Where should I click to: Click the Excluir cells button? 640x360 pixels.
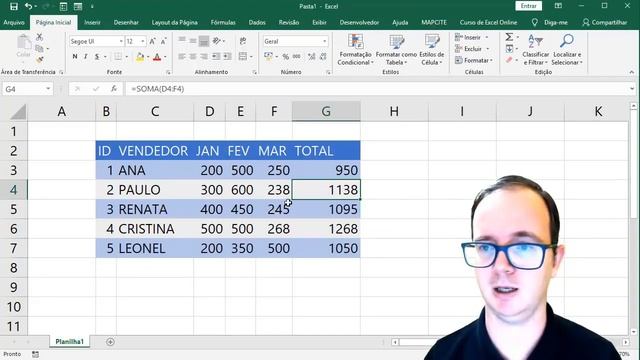[x=471, y=49]
